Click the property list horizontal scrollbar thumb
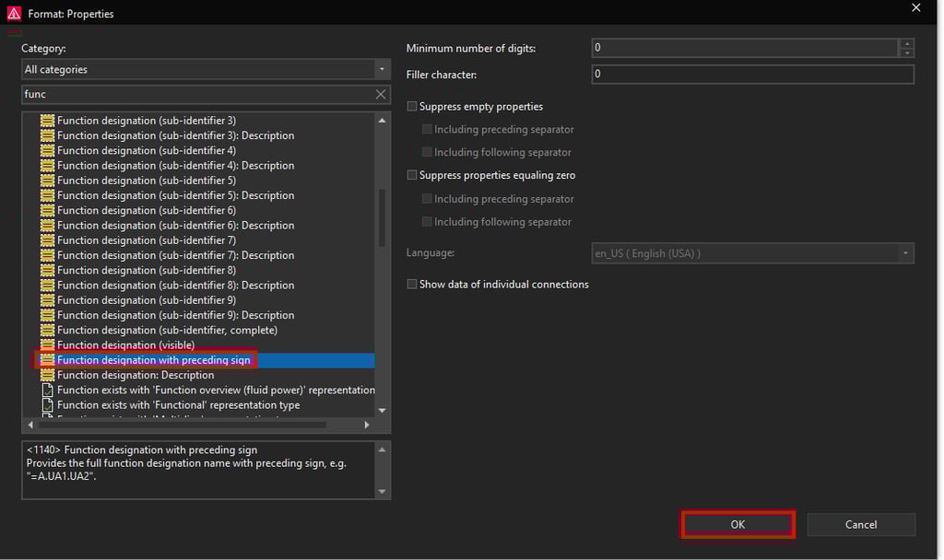This screenshot has height=560, width=944. [x=182, y=425]
